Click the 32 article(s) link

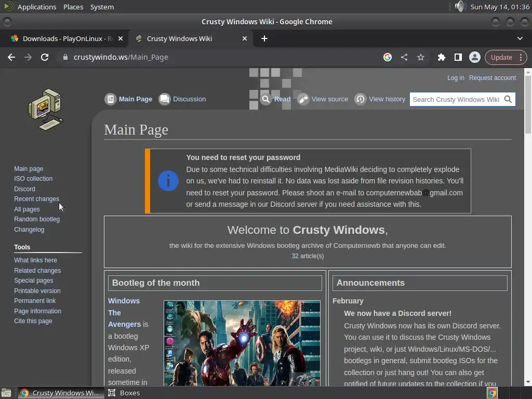point(308,256)
